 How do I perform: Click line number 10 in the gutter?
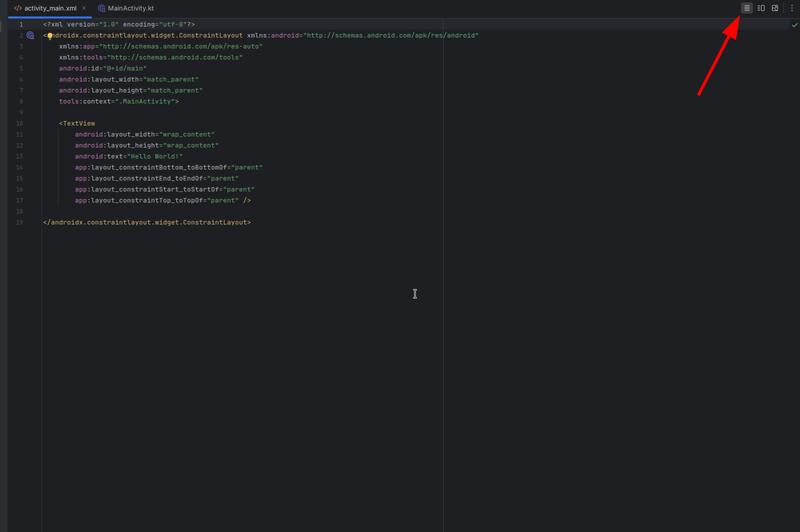19,123
